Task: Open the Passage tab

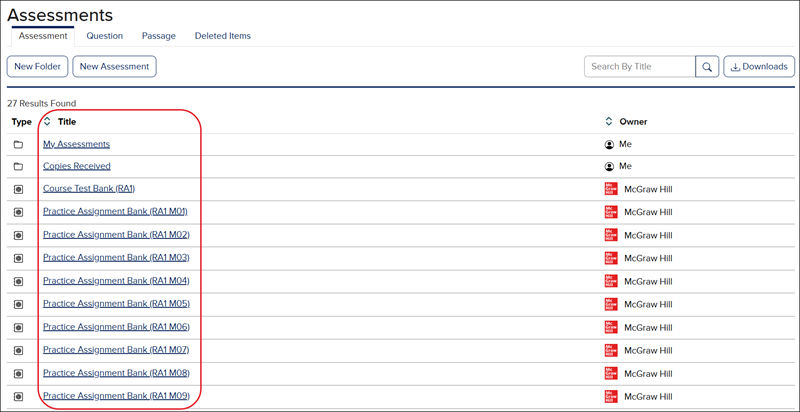Action: pos(158,36)
